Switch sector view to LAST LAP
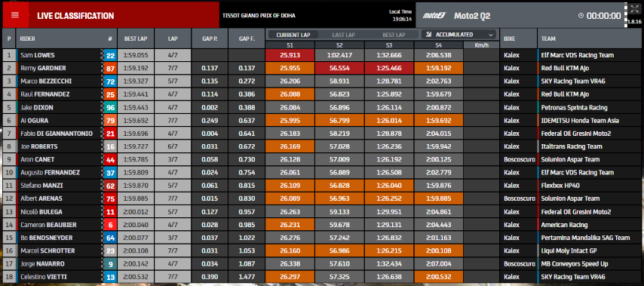The height and width of the screenshot is (286, 644). (343, 35)
